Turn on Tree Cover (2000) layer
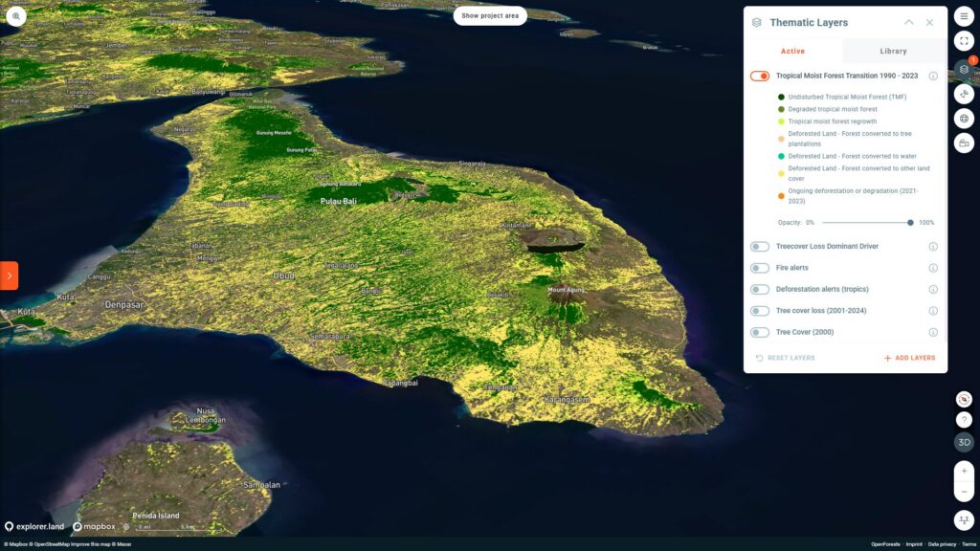This screenshot has height=551, width=980. coord(760,332)
